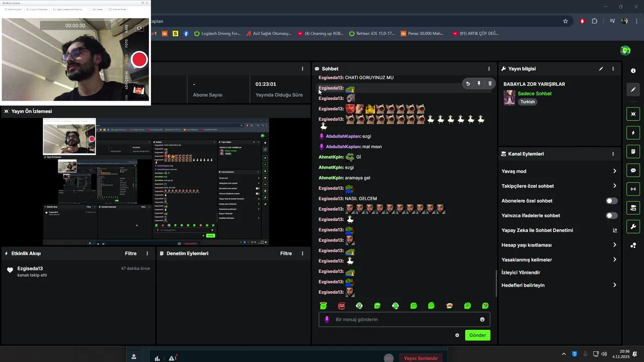
Task: Send the message with Gönder button
Action: tap(477, 335)
